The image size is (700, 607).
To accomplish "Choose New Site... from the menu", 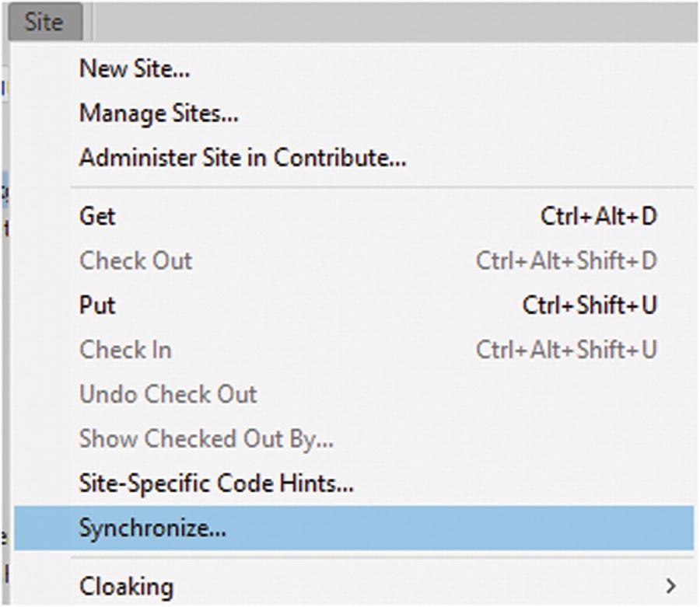I will 135,69.
